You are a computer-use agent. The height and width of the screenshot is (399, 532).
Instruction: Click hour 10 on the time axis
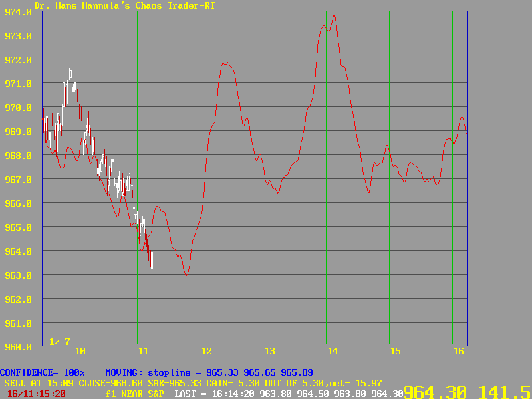point(80,352)
